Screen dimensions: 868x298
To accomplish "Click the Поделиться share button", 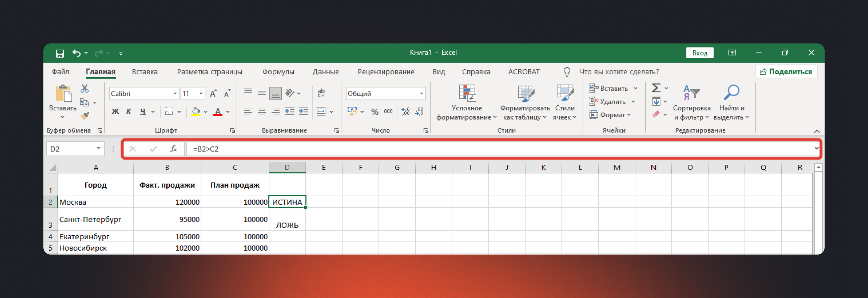I will point(786,72).
